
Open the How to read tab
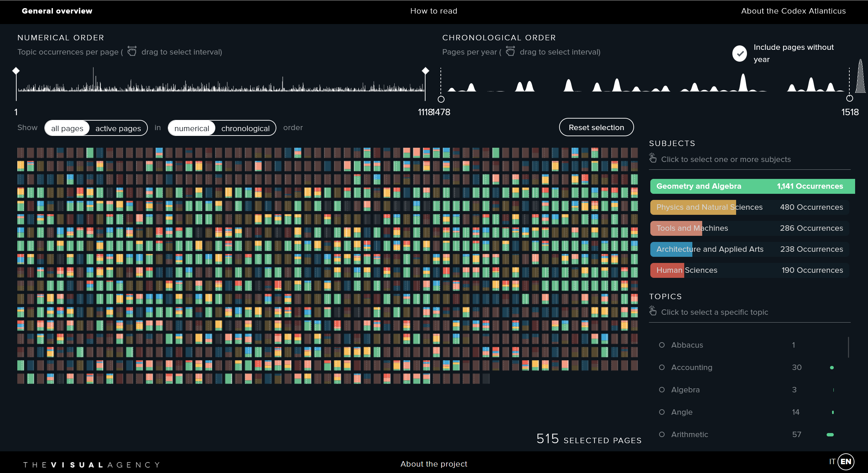tap(433, 11)
